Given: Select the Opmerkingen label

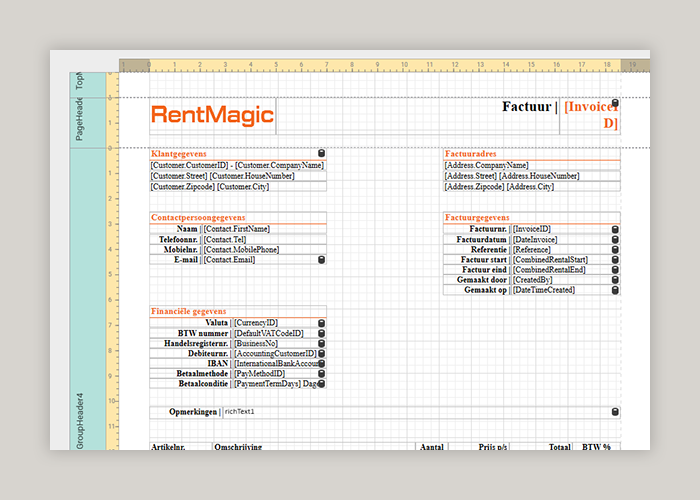Looking at the screenshot, I should coord(193,412).
